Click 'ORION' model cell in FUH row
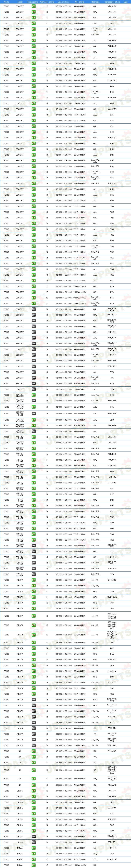Viewport: 131px width, 868px height. 20,802
